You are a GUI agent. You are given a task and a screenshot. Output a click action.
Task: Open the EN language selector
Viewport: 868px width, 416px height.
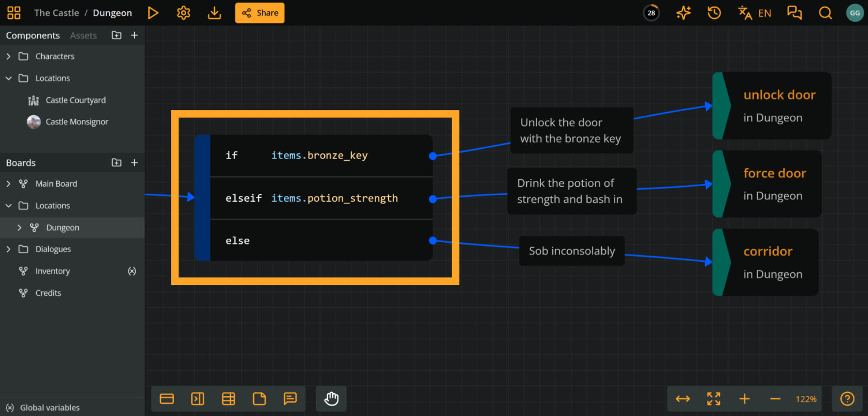[755, 13]
